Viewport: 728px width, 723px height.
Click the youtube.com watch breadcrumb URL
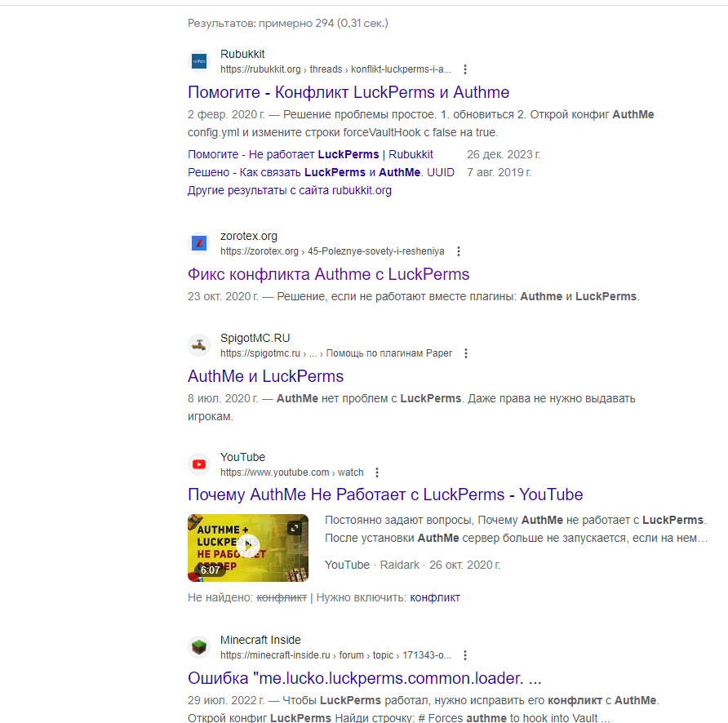click(291, 472)
